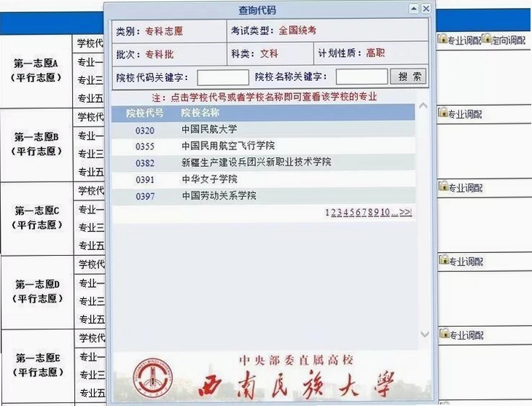Go to results page 10

pyautogui.click(x=385, y=213)
